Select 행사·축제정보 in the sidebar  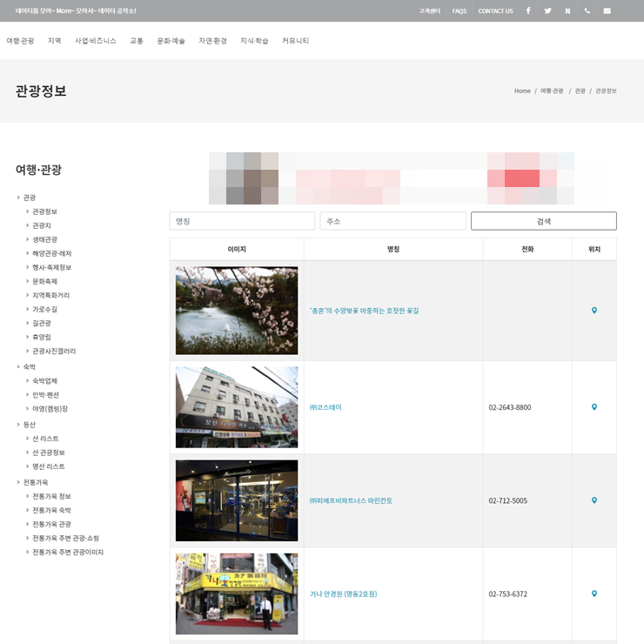click(51, 267)
